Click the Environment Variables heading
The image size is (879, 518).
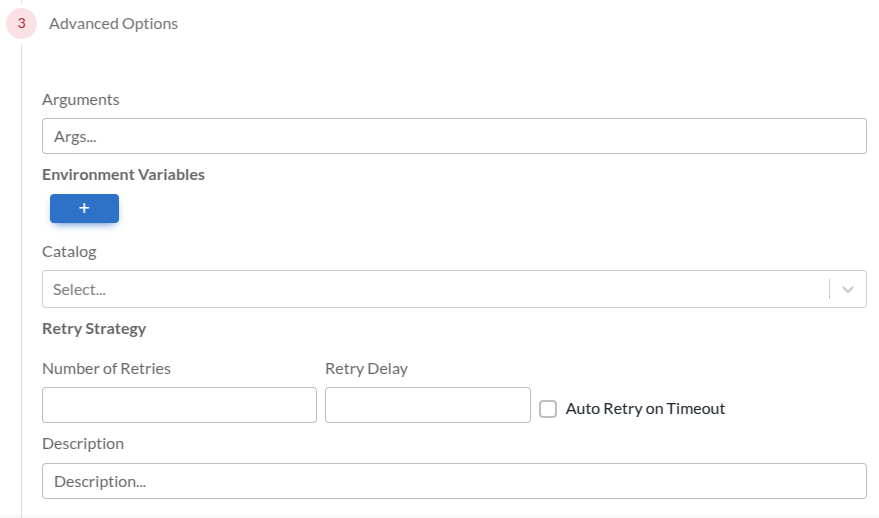(x=123, y=174)
